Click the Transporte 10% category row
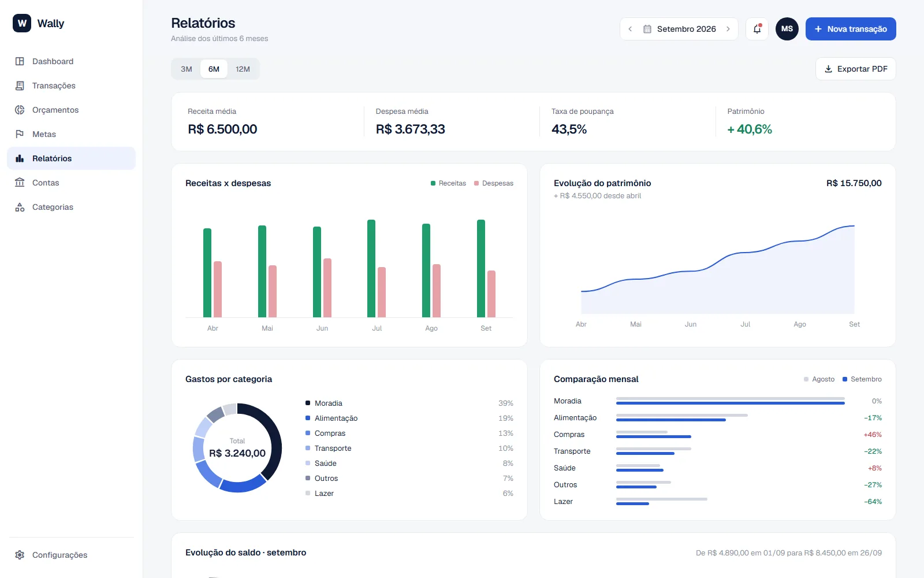Viewport: 924px width, 578px height. [x=409, y=448]
